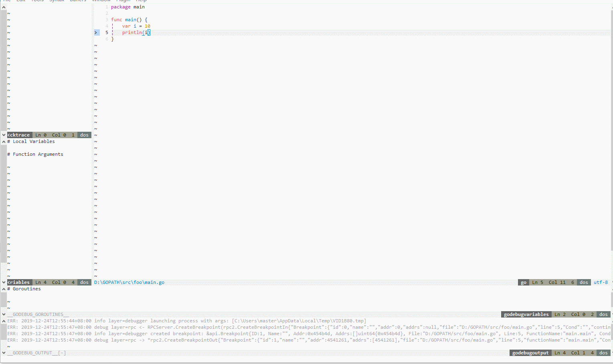Screen dimensions: 613x364
Task: Click the 'launching process with args' log line
Action: [x=187, y=321]
